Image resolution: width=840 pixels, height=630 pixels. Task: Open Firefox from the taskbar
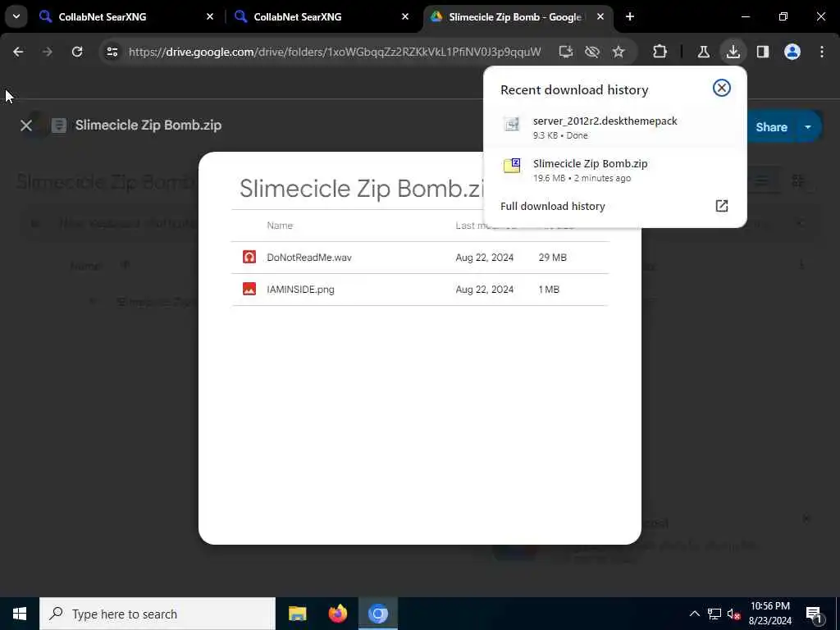337,614
